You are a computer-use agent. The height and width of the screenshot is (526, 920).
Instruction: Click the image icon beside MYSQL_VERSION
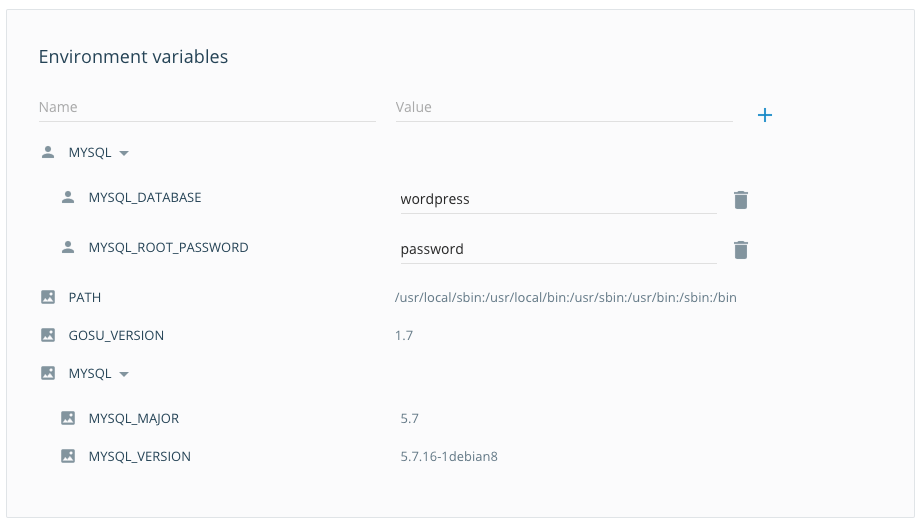(68, 456)
